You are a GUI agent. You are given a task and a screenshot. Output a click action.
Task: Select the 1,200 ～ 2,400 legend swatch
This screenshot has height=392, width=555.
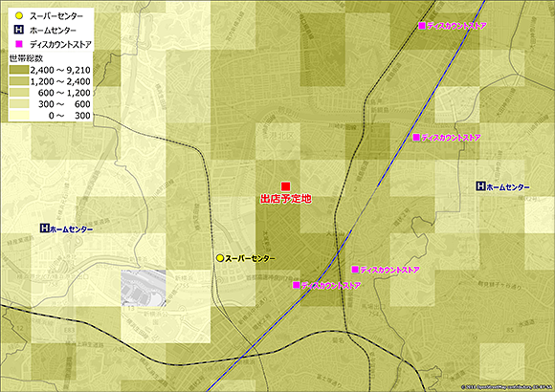point(19,81)
